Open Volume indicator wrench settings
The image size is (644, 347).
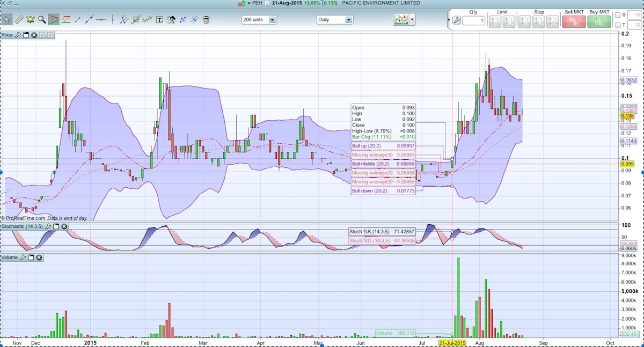point(23,258)
